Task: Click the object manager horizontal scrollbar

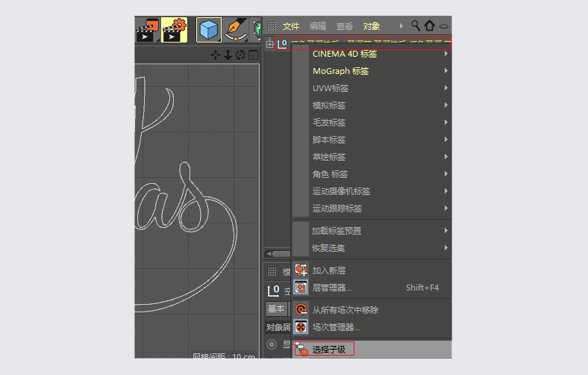Action: 278,254
